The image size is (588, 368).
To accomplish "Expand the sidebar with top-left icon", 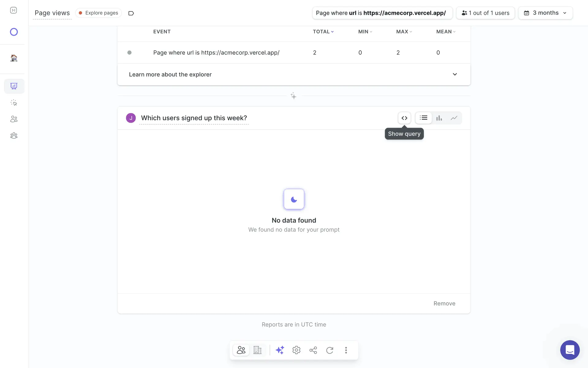I will [x=13, y=10].
